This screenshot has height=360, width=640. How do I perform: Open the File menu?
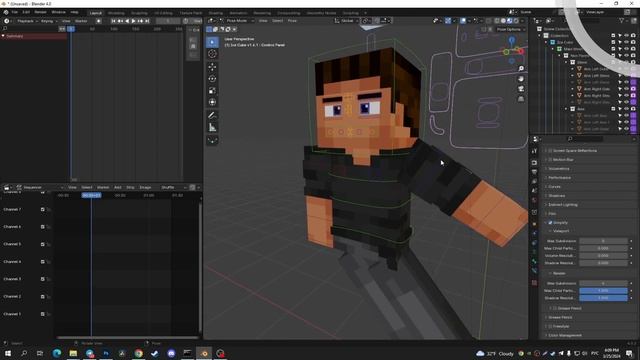click(15, 12)
